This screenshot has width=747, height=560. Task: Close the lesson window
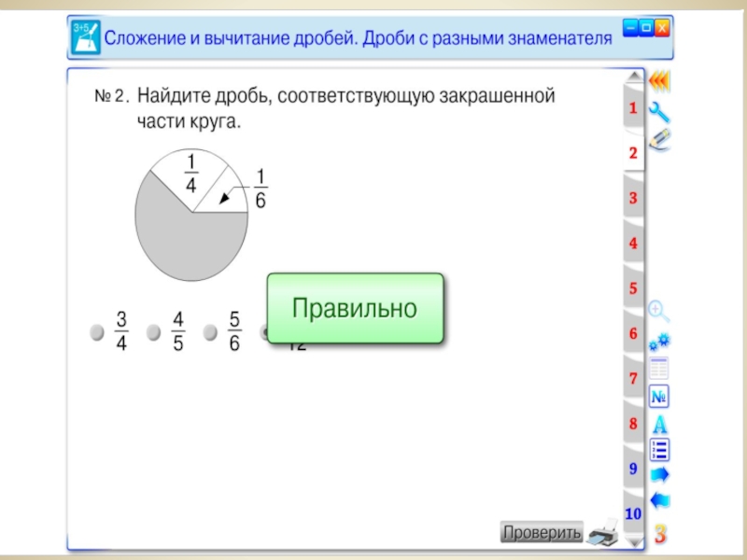tap(662, 28)
